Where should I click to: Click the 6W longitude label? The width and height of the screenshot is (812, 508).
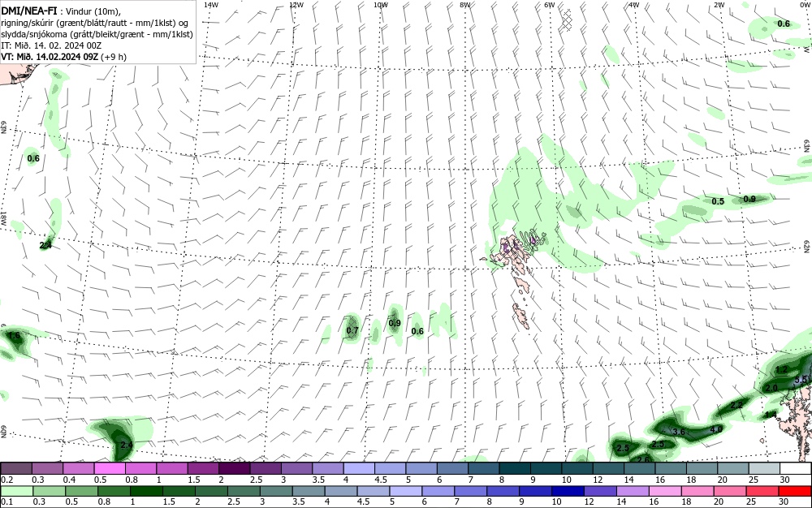click(x=550, y=5)
